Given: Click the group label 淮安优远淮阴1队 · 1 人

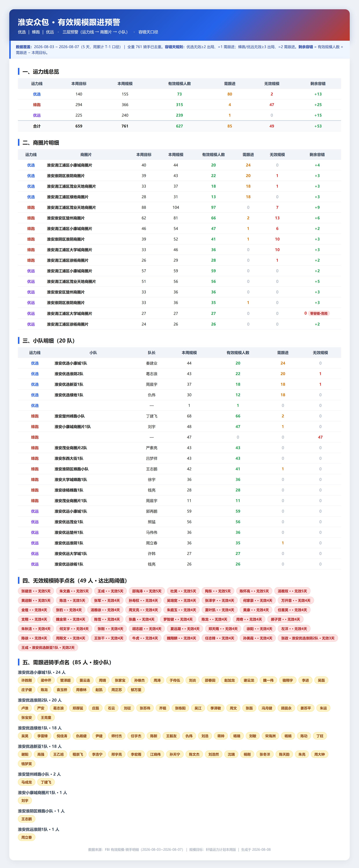Looking at the screenshot, I should click(x=39, y=830).
